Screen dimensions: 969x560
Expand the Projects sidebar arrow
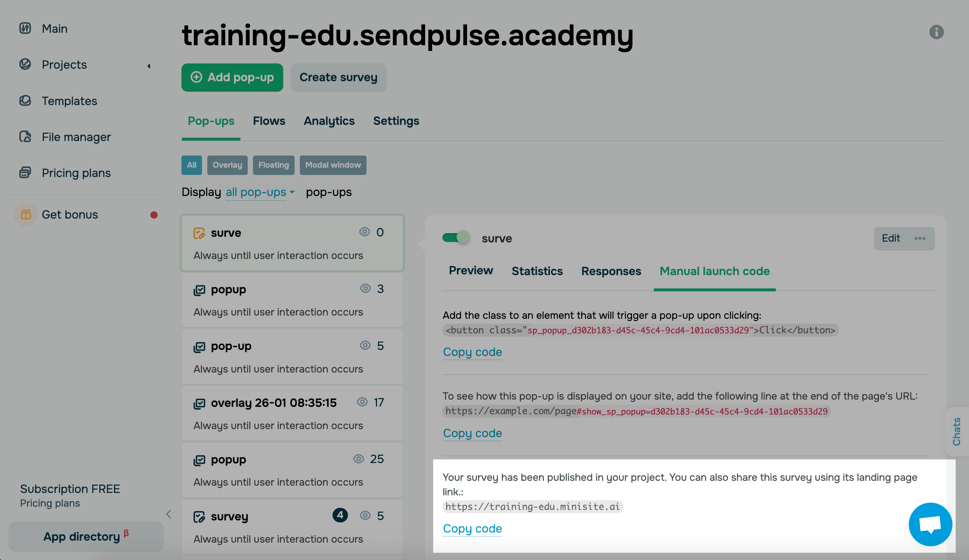[149, 65]
